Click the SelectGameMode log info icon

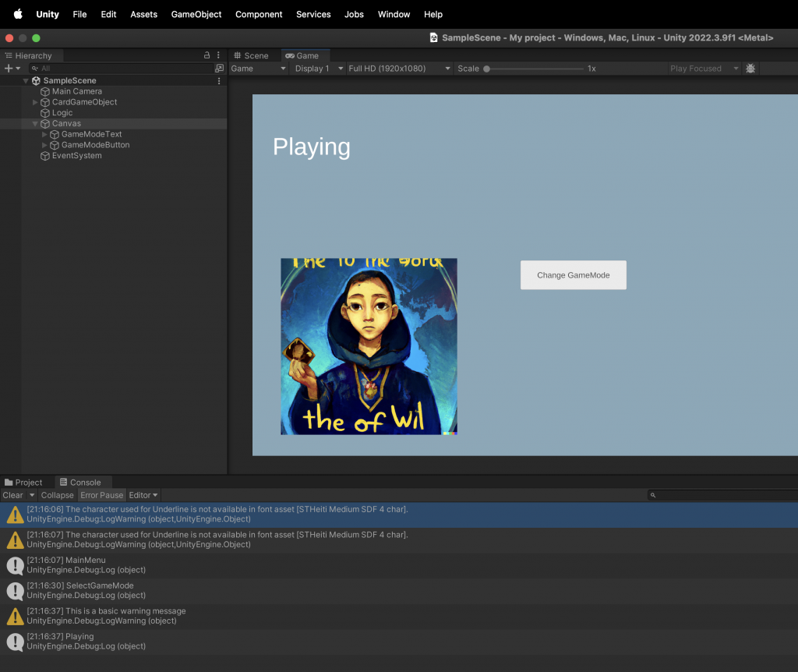(x=16, y=591)
